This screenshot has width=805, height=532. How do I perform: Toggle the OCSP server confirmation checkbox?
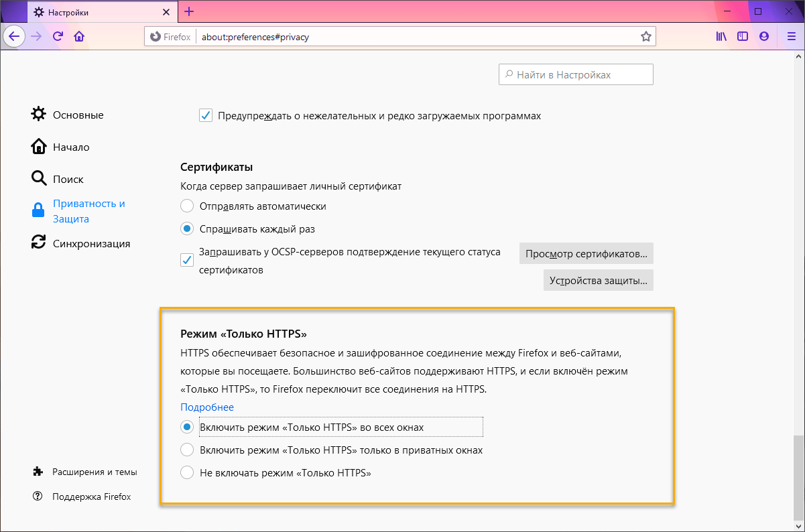coord(188,261)
